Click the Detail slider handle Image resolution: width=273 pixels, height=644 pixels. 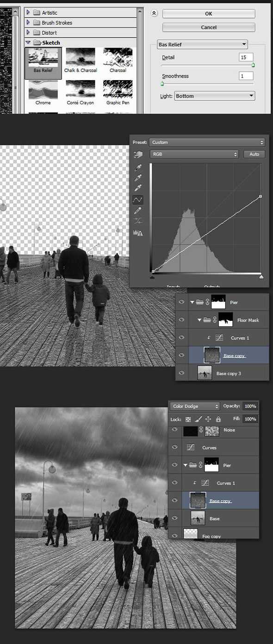coord(253,65)
